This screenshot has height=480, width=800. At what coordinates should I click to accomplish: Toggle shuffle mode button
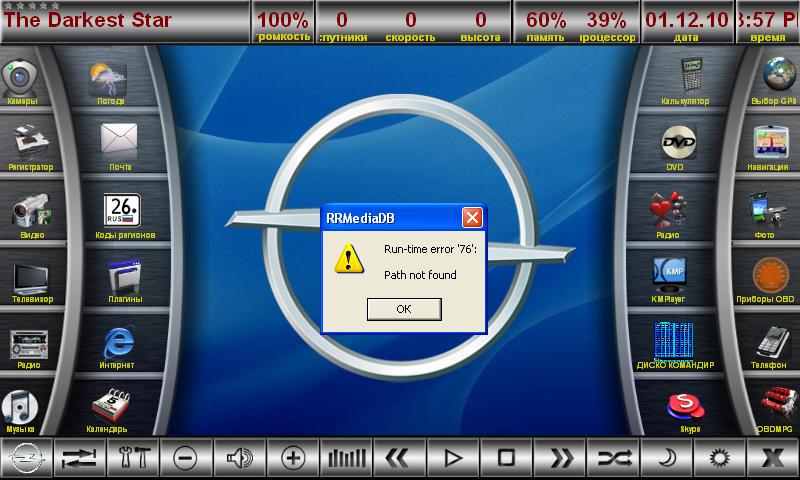613,458
